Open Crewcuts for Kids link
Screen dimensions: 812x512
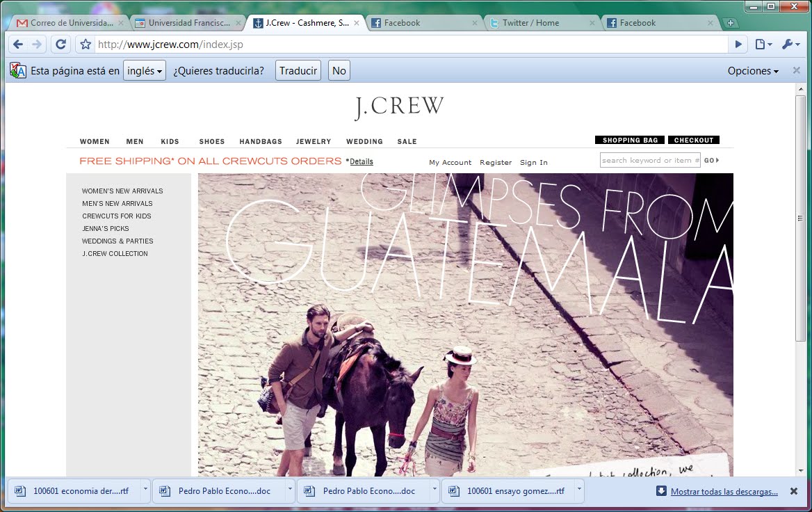(x=117, y=216)
